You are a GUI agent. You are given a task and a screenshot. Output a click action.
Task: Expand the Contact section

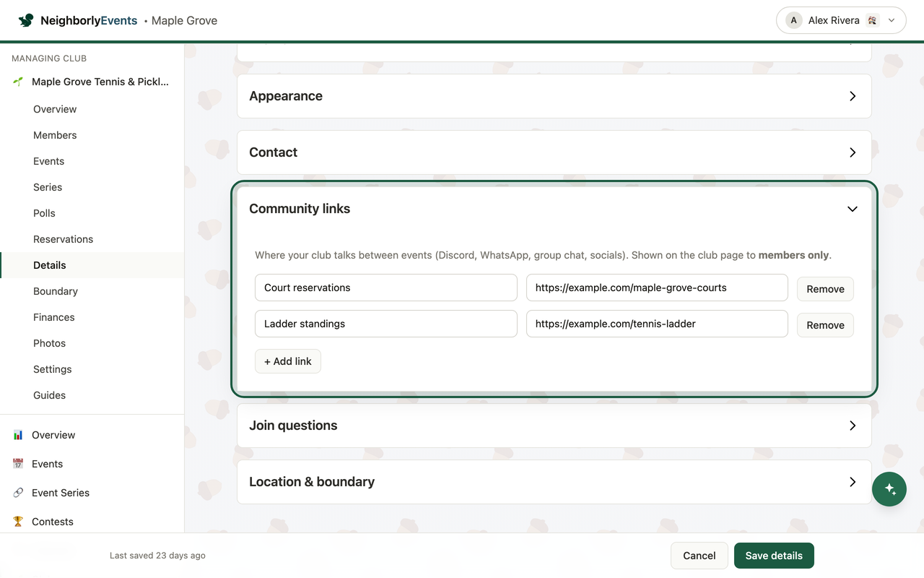[554, 152]
